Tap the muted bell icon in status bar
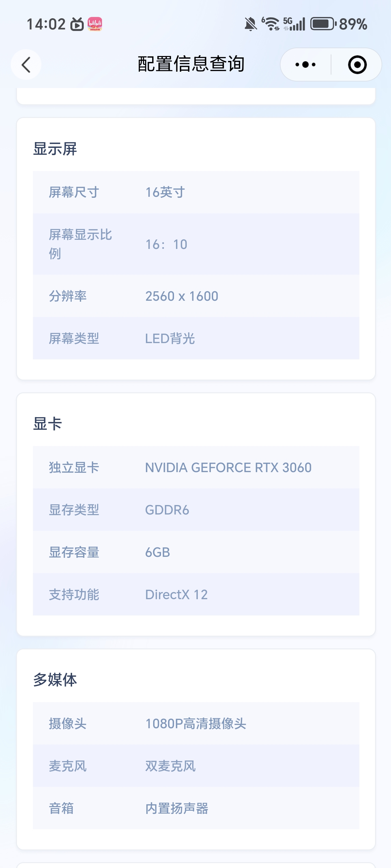Viewport: 391px width, 868px height. tap(251, 24)
